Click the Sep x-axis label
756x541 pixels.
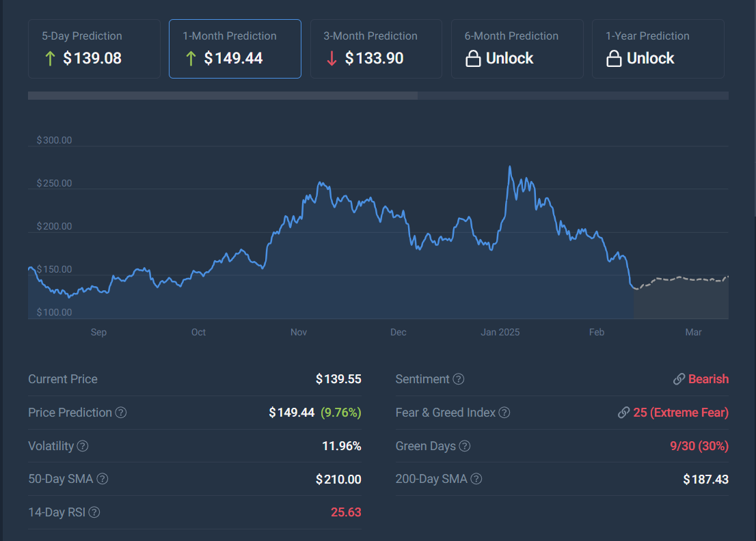pos(99,332)
